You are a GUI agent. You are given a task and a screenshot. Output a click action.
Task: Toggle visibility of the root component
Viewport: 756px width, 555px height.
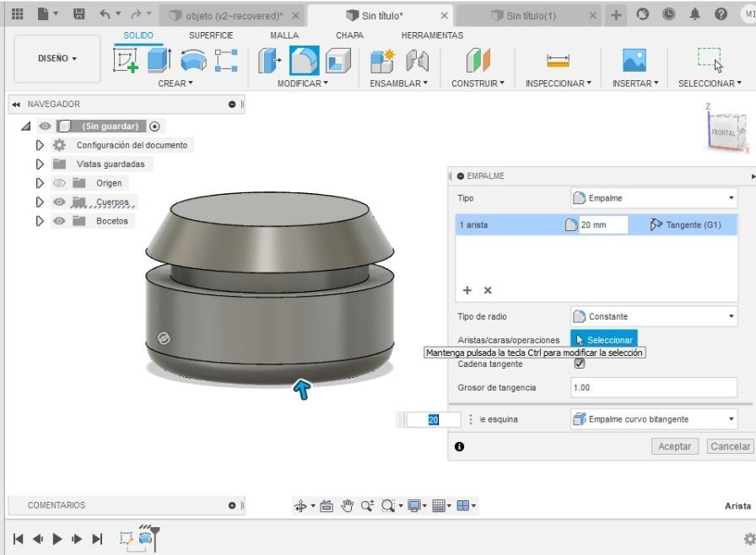coord(45,127)
